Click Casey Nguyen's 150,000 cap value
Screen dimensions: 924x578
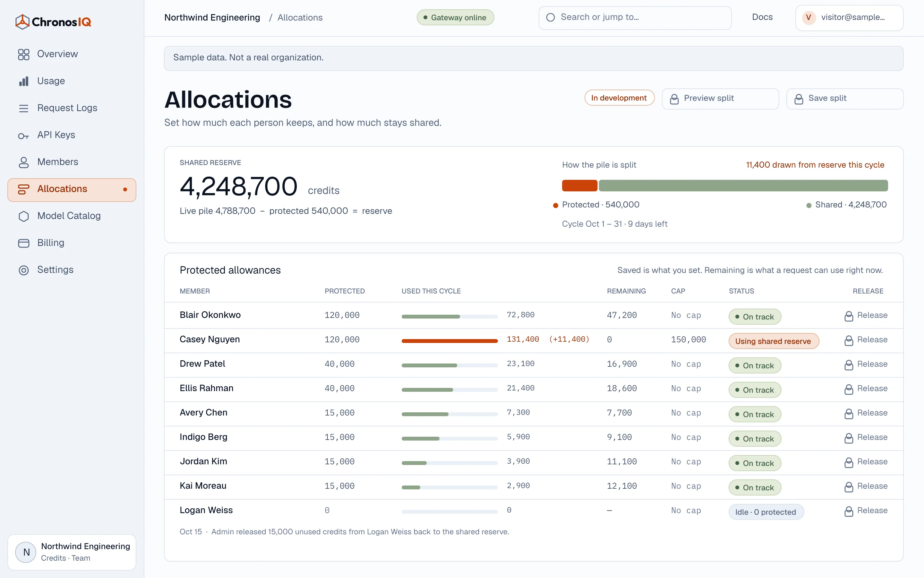pyautogui.click(x=689, y=340)
